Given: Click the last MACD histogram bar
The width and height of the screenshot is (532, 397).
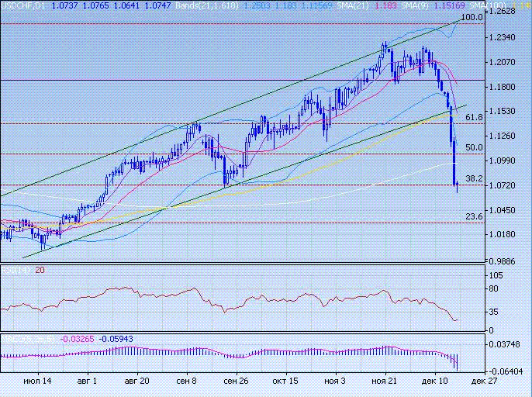Looking at the screenshot, I should click(x=458, y=362).
